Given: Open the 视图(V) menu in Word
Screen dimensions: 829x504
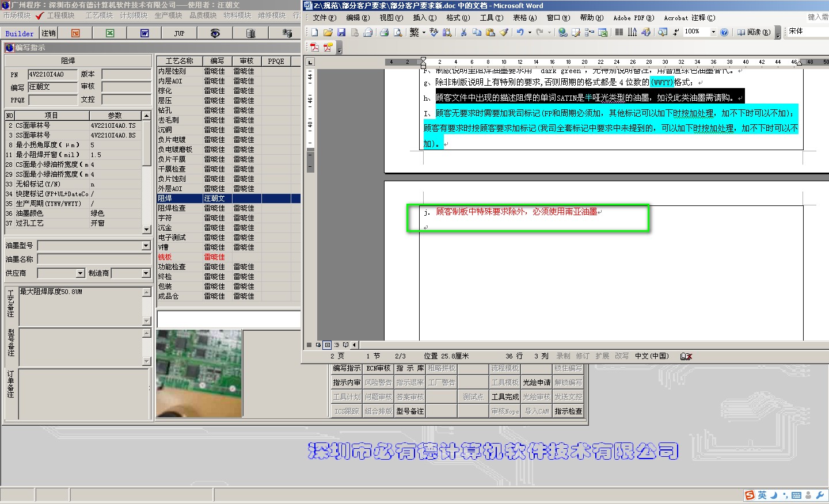Looking at the screenshot, I should coord(391,18).
